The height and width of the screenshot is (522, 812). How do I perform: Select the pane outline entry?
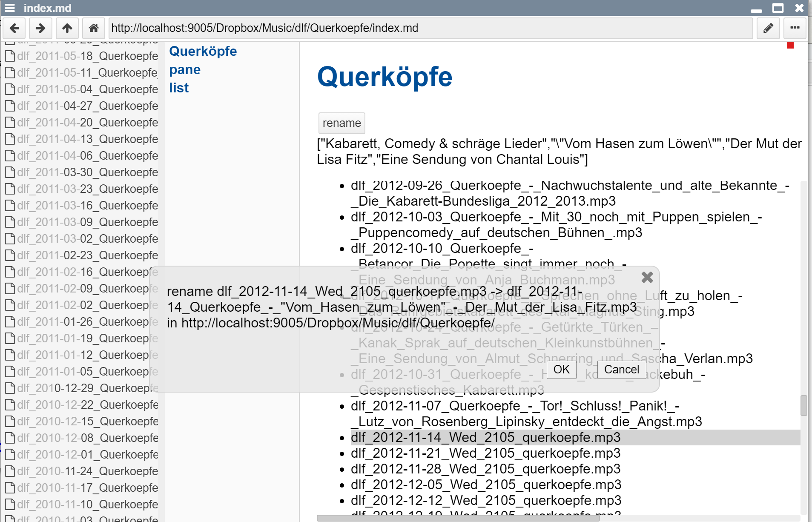(x=185, y=69)
